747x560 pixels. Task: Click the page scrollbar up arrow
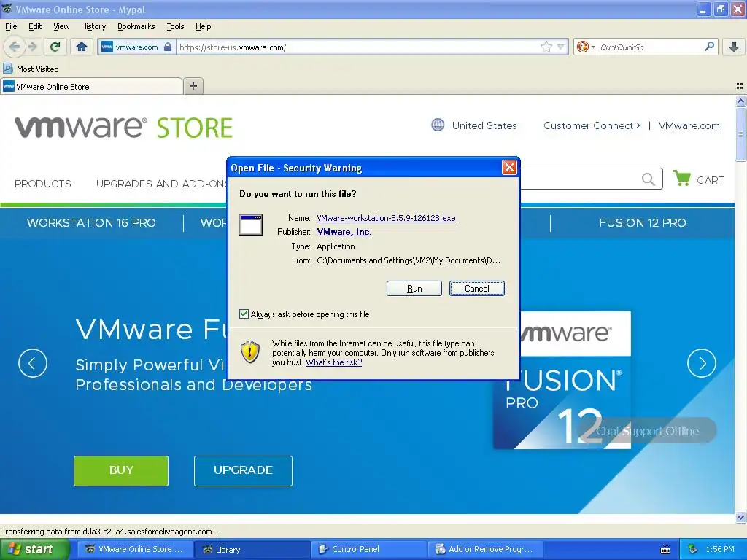(740, 101)
